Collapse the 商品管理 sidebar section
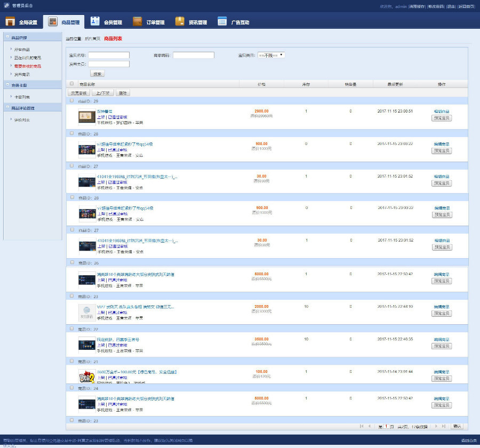 point(7,37)
